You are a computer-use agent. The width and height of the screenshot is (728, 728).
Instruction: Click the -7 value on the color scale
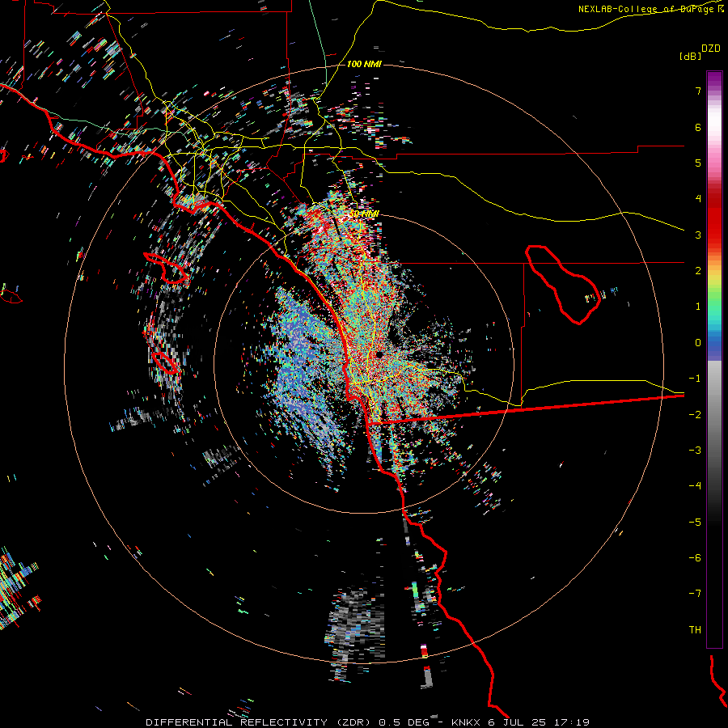pos(695,594)
